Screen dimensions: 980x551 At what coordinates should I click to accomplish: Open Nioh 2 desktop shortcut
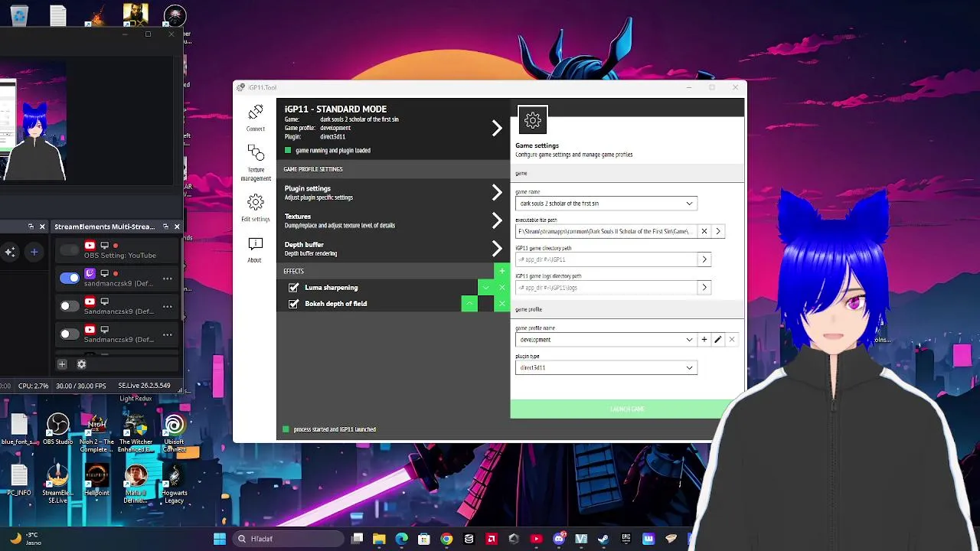(96, 432)
